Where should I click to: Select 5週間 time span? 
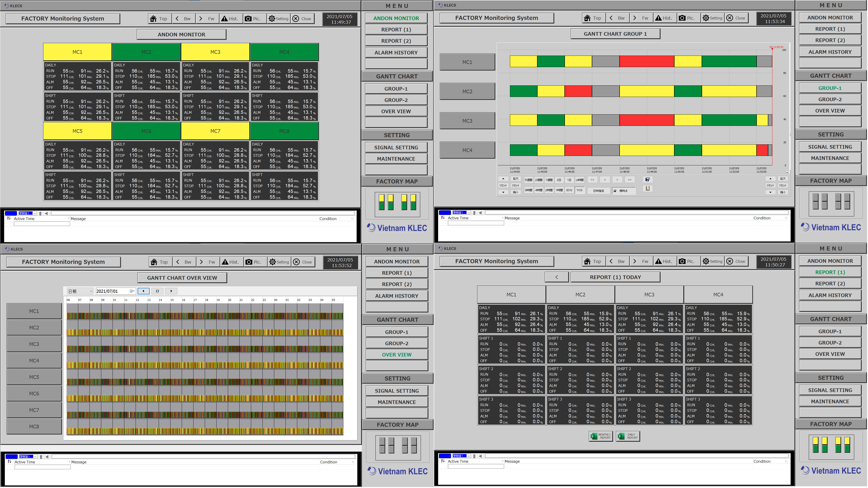click(529, 180)
